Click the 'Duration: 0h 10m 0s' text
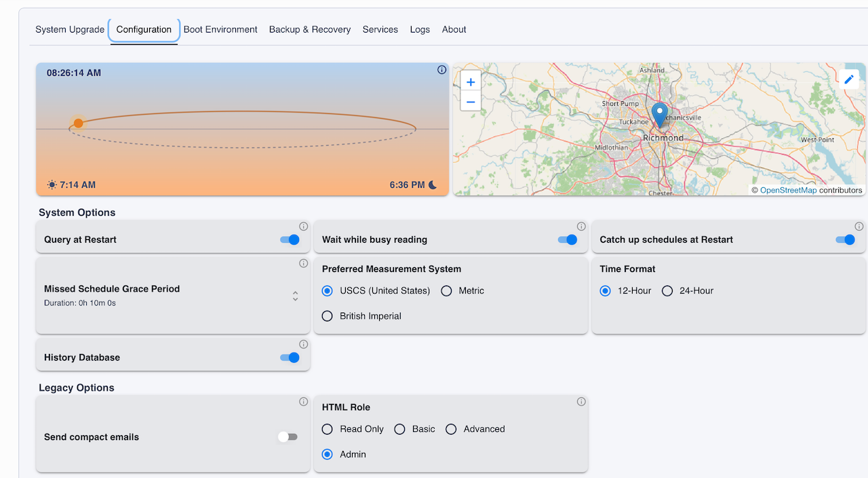The height and width of the screenshot is (478, 868). pyautogui.click(x=80, y=303)
